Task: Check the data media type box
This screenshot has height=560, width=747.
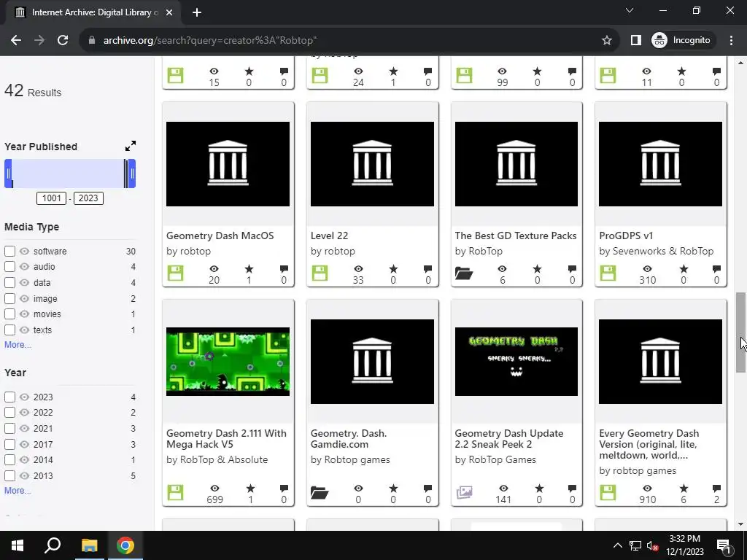Action: tap(9, 282)
